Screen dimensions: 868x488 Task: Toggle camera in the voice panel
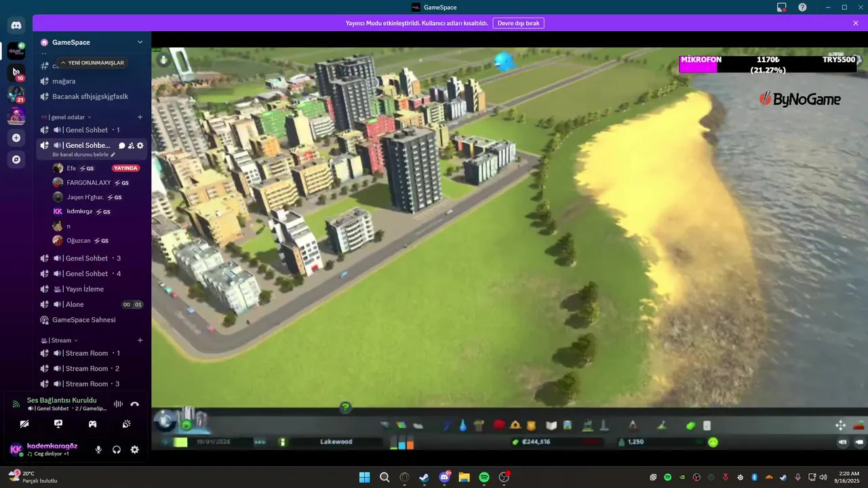pos(24,424)
